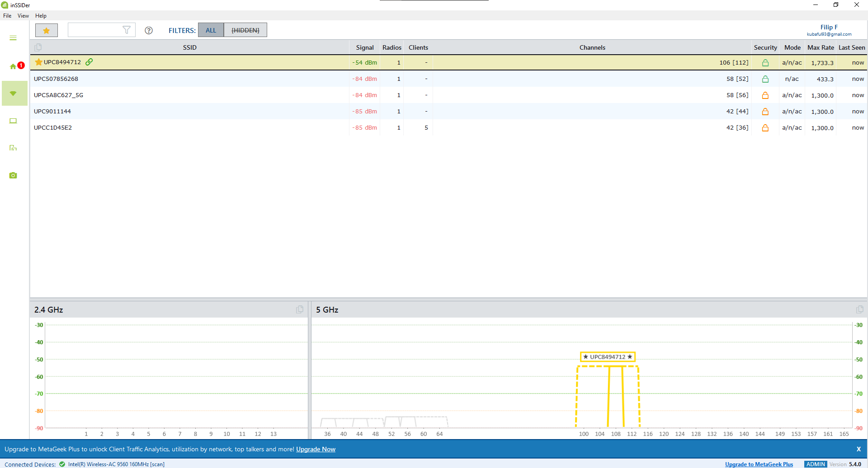Sort by Channels column header
The width and height of the screenshot is (868, 468).
[592, 47]
